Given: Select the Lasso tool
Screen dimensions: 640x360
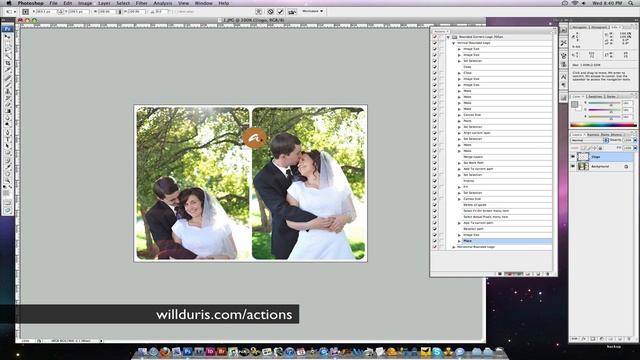Looking at the screenshot, I should (x=7, y=49).
